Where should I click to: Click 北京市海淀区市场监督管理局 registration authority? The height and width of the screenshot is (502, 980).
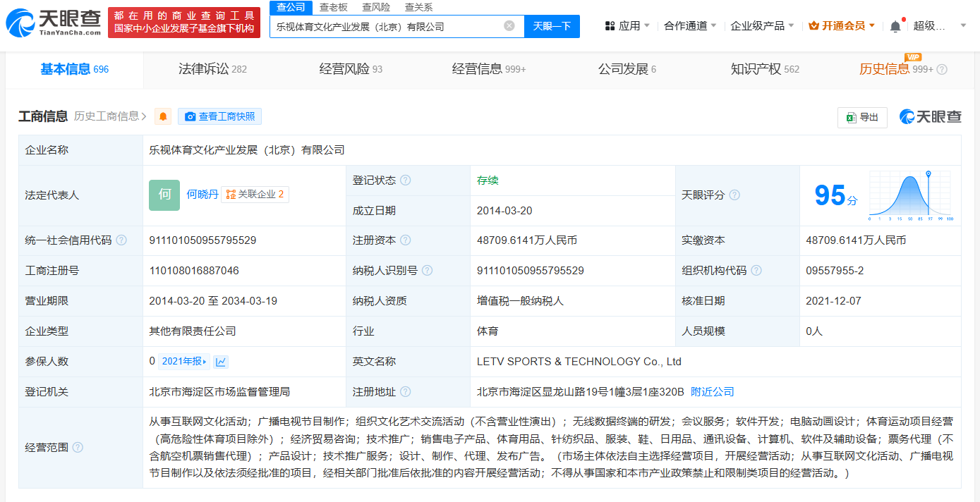point(219,392)
